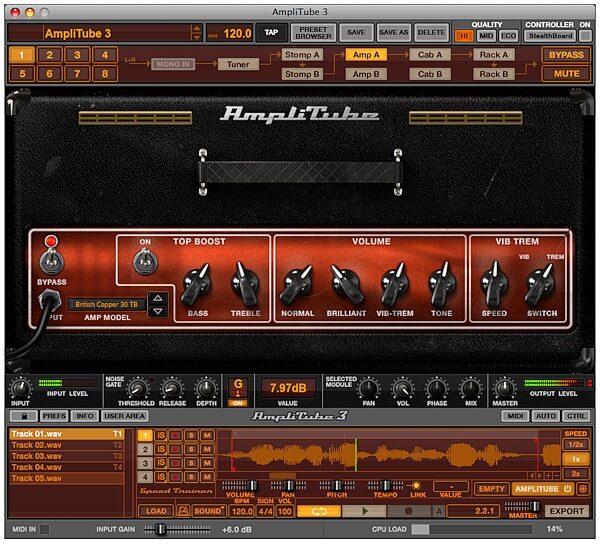The width and height of the screenshot is (600, 544).
Task: Toggle the loop playback button
Action: click(x=319, y=511)
